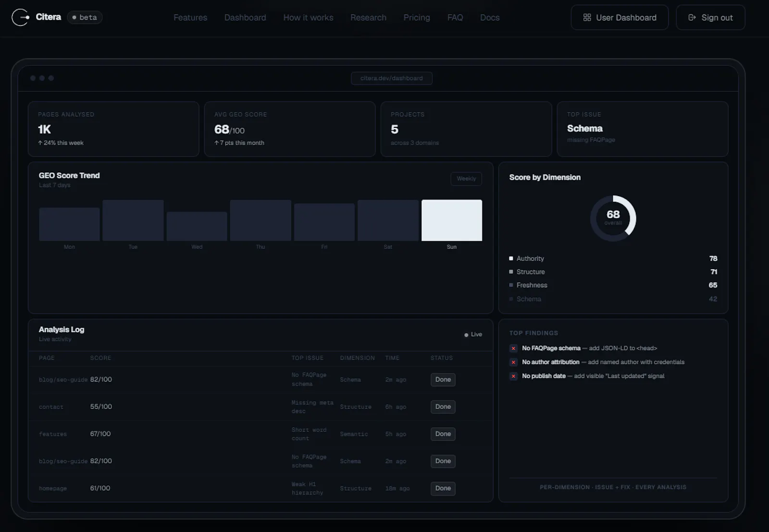Click the Structure legend square
Screen dimensions: 769x532
coord(511,272)
